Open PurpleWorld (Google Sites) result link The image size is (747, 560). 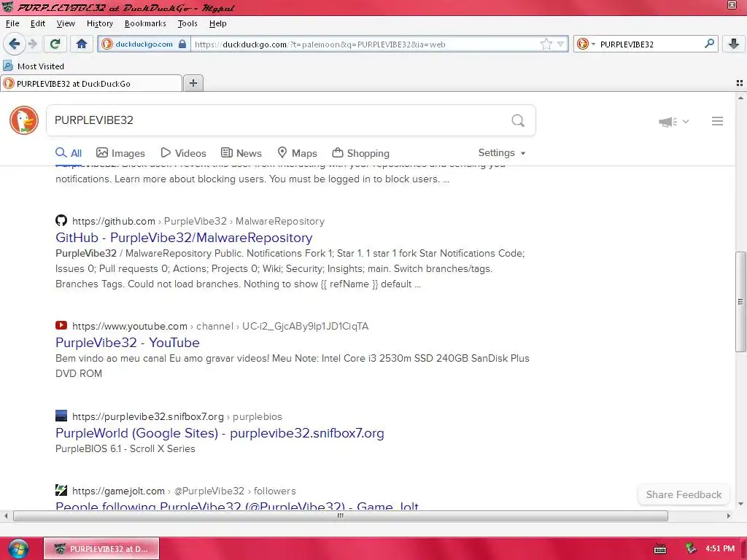pyautogui.click(x=220, y=433)
